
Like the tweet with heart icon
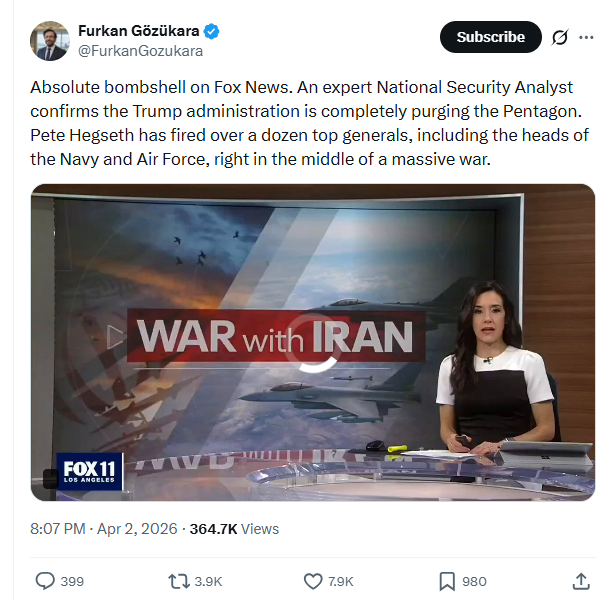pyautogui.click(x=313, y=581)
